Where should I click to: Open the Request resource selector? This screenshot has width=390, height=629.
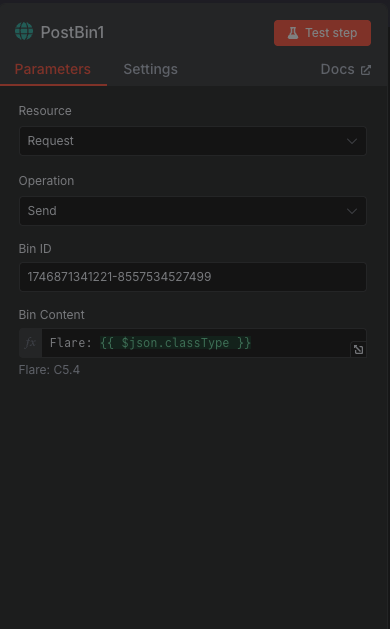[x=193, y=141]
